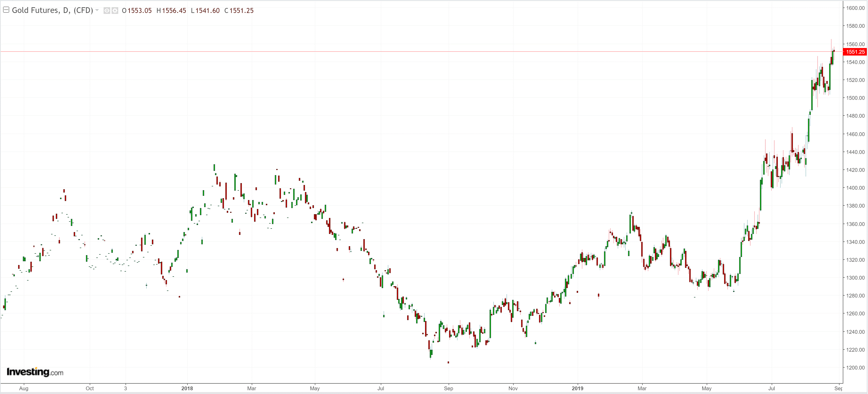This screenshot has height=394, width=868.
Task: Click the 2018 label on time axis
Action: coord(187,388)
